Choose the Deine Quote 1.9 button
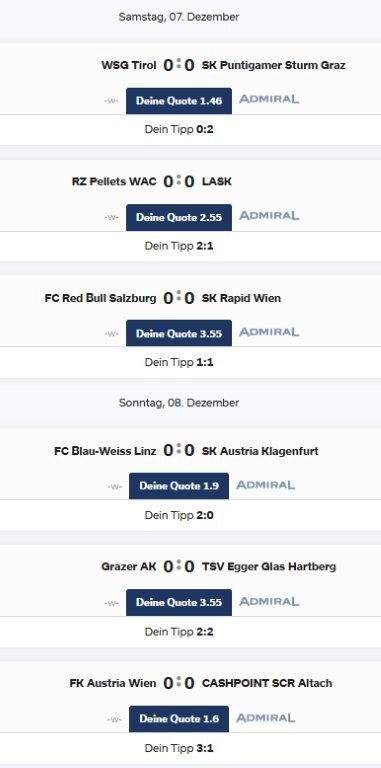The width and height of the screenshot is (381, 768). 179,486
